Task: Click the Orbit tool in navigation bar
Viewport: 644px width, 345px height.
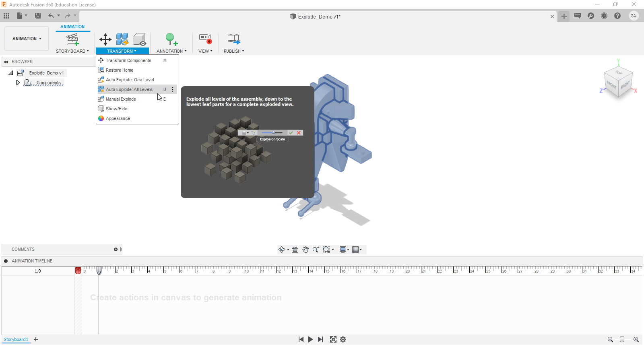Action: (282, 250)
